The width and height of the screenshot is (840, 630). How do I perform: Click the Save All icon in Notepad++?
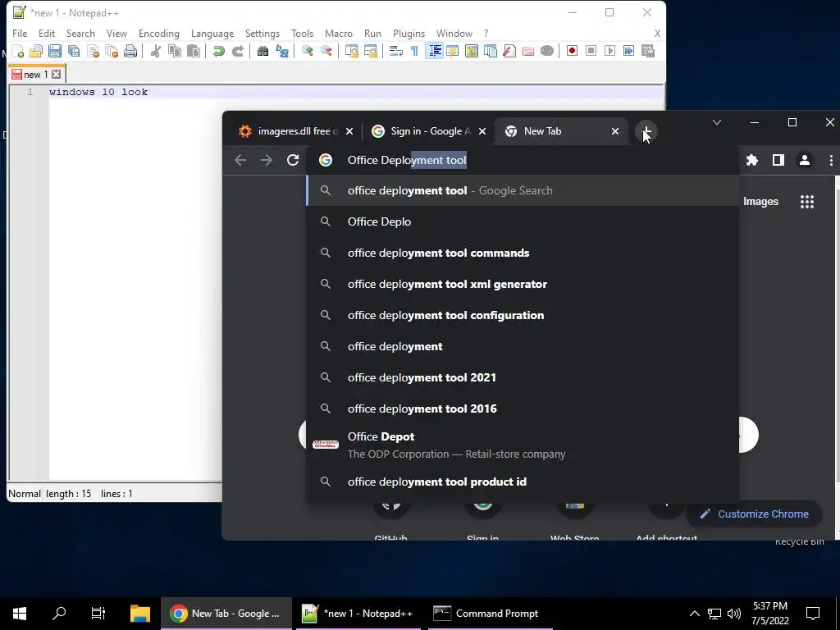pyautogui.click(x=74, y=51)
